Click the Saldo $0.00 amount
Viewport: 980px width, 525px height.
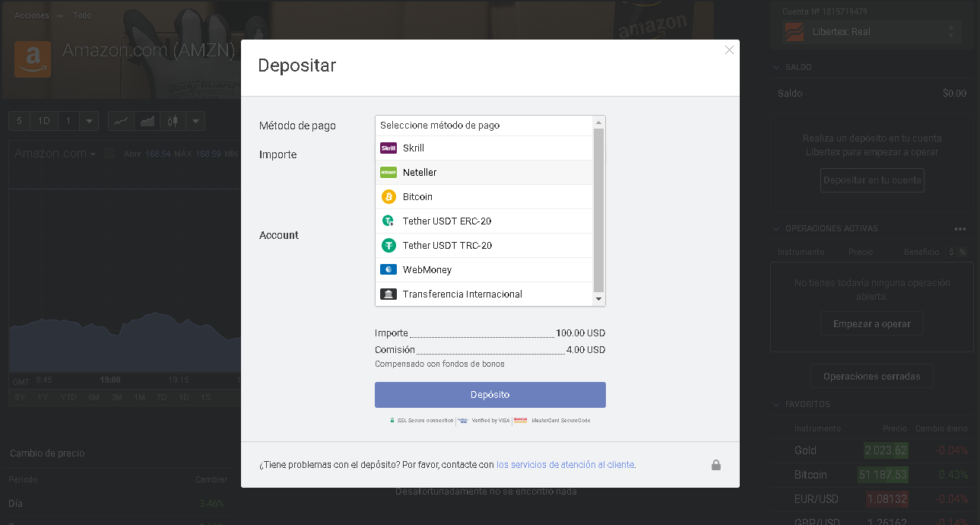click(x=954, y=94)
